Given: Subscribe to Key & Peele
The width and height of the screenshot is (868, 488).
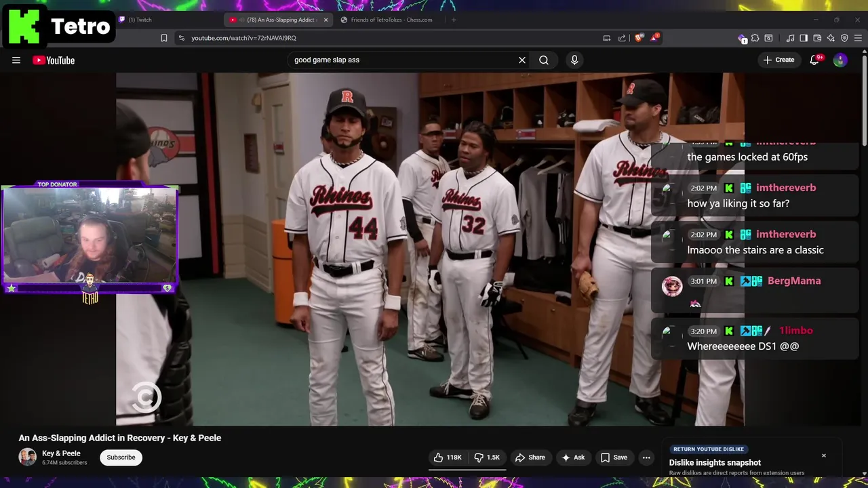Looking at the screenshot, I should click(121, 457).
